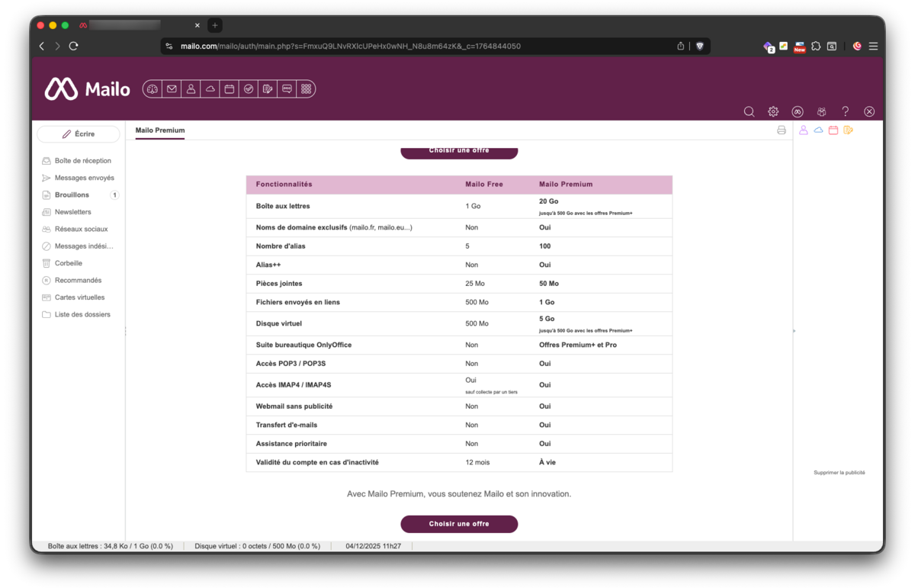Image resolution: width=915 pixels, height=588 pixels.
Task: Click the bottom Choisir une offre button
Action: [459, 524]
